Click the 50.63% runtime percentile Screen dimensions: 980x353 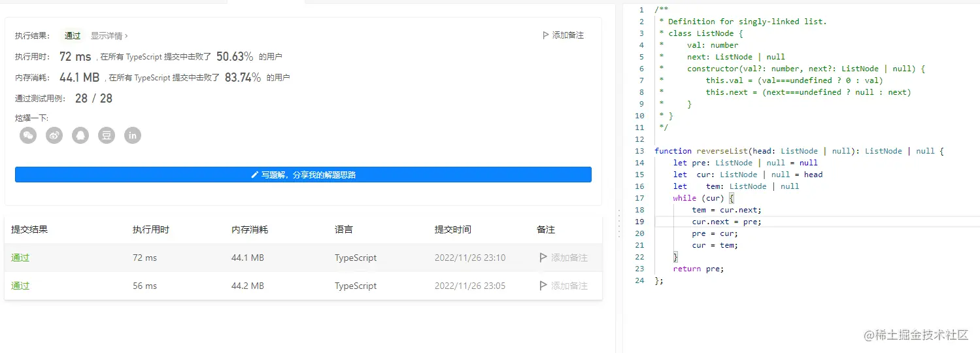click(x=235, y=57)
